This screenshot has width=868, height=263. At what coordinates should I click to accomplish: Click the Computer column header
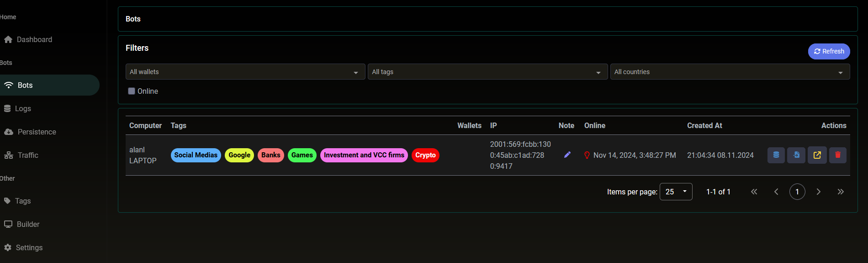click(145, 125)
